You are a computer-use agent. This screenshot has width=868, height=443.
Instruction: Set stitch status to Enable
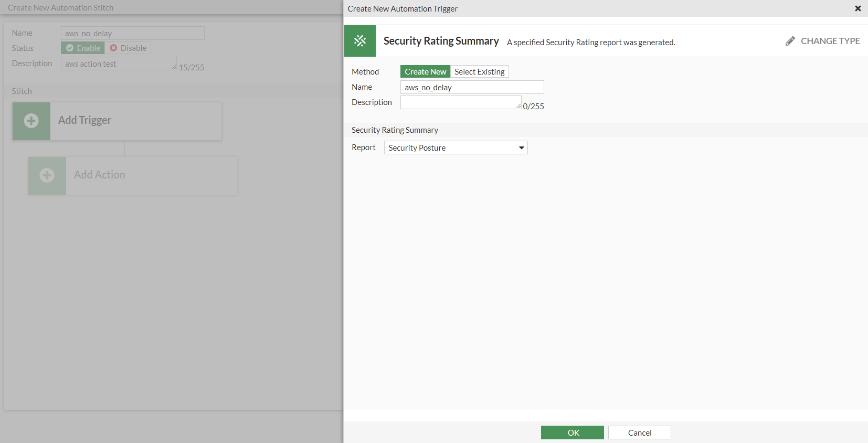click(83, 48)
